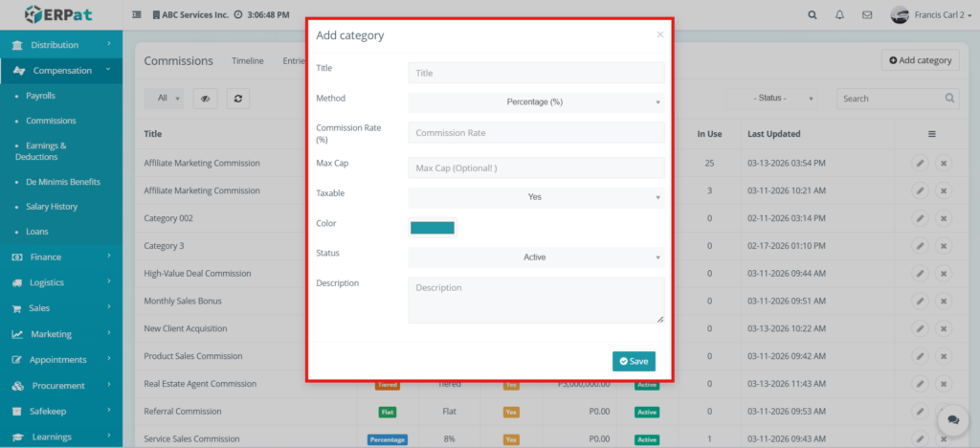Save the new category
The image size is (980, 448).
(x=634, y=361)
